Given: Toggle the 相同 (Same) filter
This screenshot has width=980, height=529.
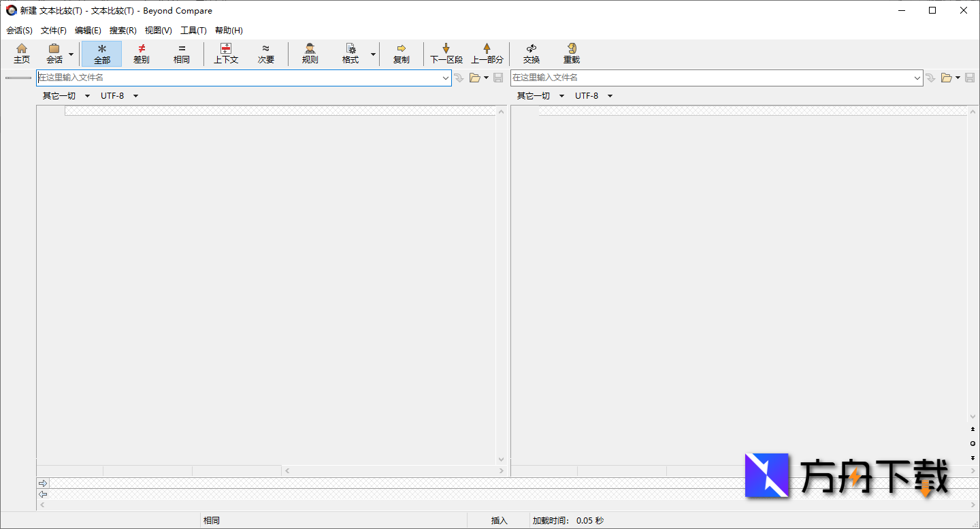Looking at the screenshot, I should (x=182, y=53).
